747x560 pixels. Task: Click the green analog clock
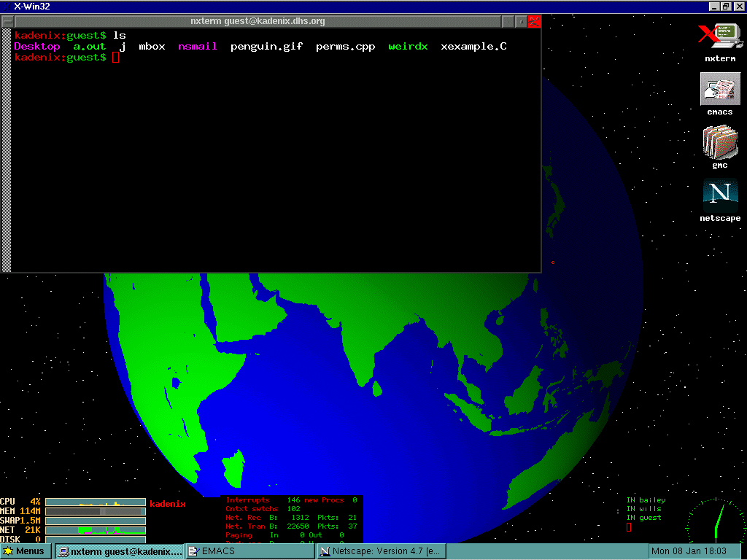pyautogui.click(x=716, y=521)
